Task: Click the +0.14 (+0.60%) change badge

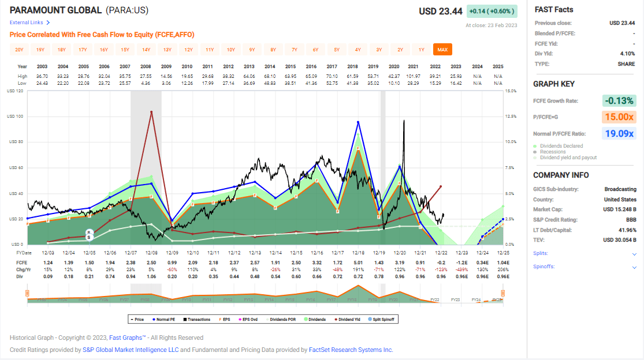Action: click(492, 11)
